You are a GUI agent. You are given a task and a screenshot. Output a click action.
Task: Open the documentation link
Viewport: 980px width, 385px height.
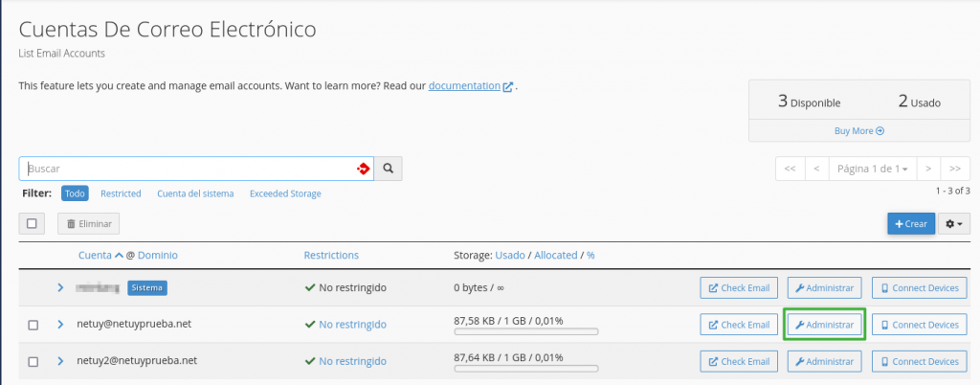click(465, 86)
